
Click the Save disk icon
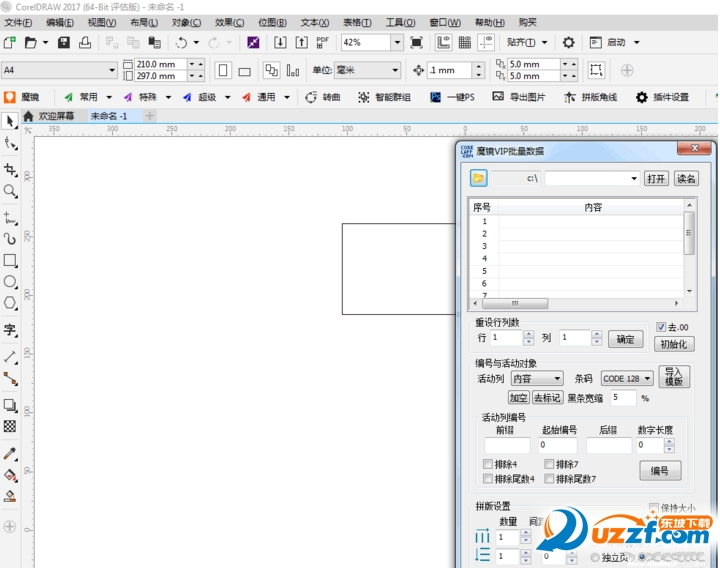(x=64, y=43)
